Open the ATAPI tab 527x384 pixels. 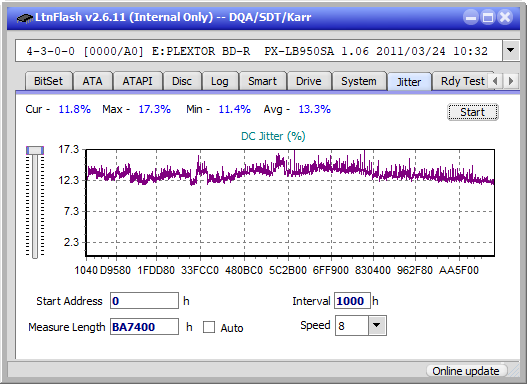point(137,81)
